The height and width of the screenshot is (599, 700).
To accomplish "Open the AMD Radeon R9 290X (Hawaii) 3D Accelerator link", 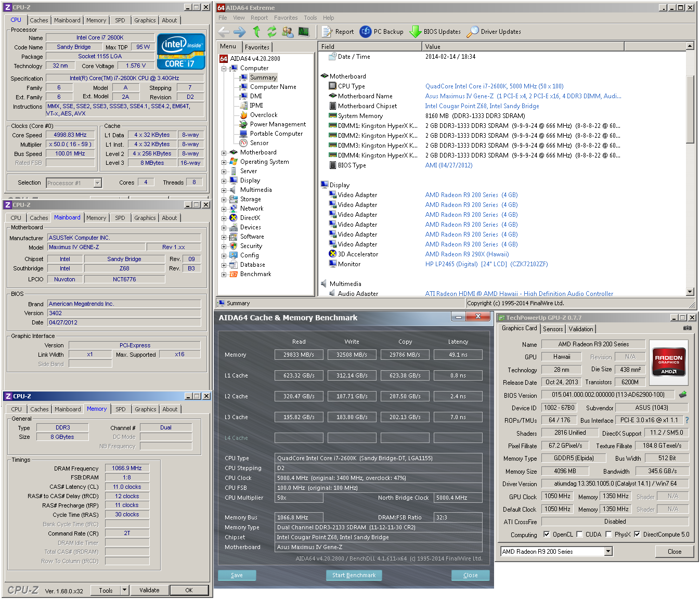I will (466, 254).
